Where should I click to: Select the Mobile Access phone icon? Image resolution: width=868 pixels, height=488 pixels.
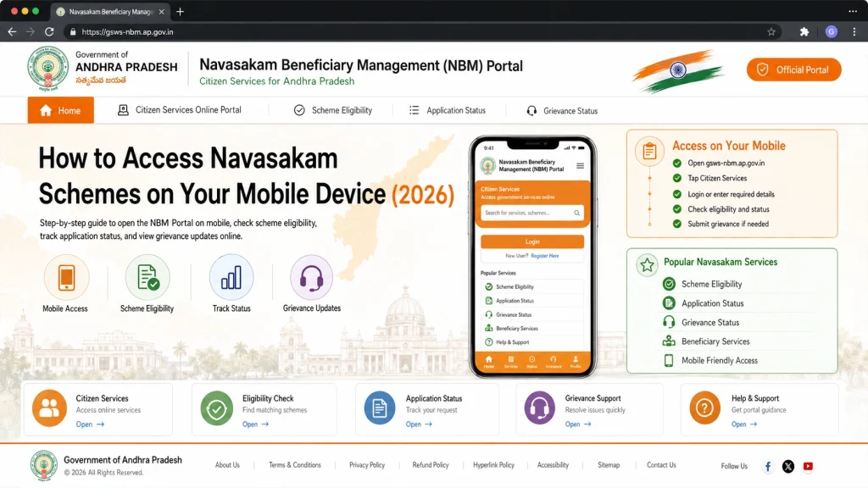(x=66, y=277)
